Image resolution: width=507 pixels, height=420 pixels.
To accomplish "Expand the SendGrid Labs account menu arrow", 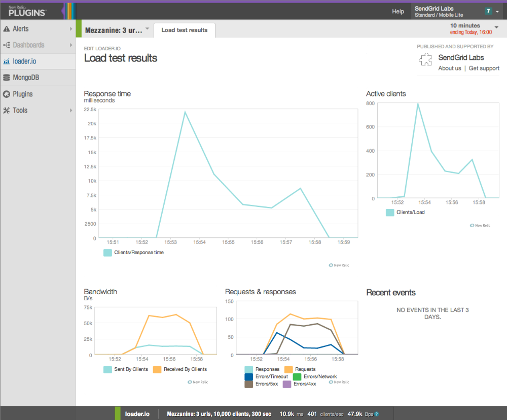I will [x=497, y=12].
